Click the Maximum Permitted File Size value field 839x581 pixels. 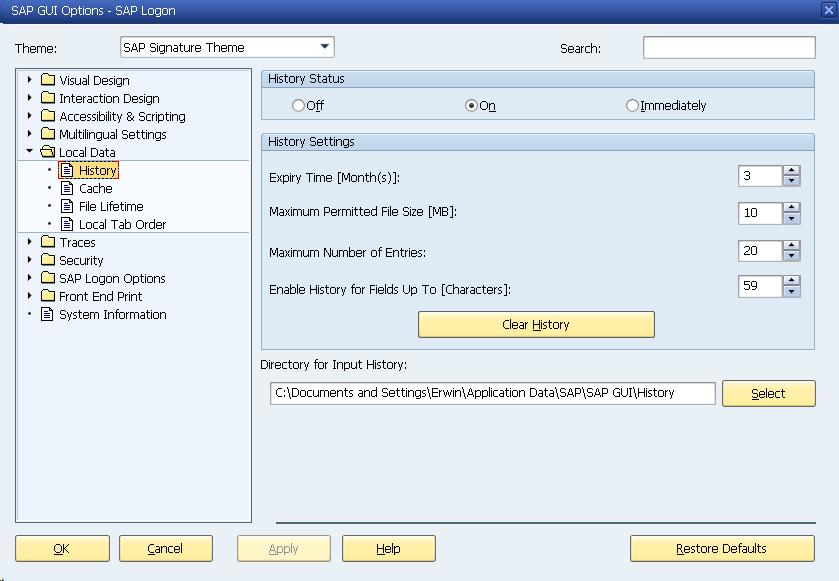click(760, 213)
